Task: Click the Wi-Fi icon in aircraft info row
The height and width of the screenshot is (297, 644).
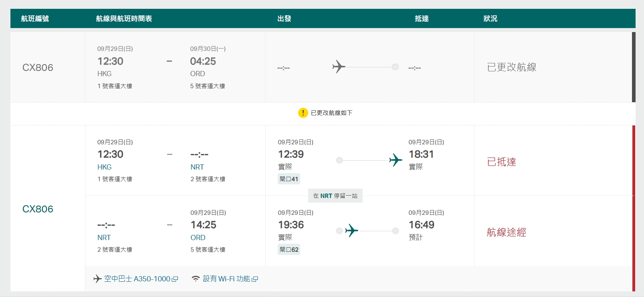Action: click(x=196, y=279)
